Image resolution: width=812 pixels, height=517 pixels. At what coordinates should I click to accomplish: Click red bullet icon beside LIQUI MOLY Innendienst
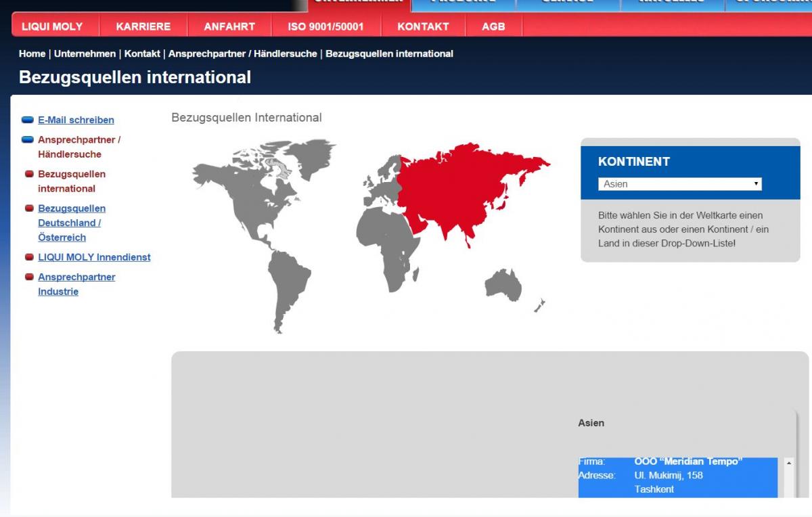(x=29, y=257)
